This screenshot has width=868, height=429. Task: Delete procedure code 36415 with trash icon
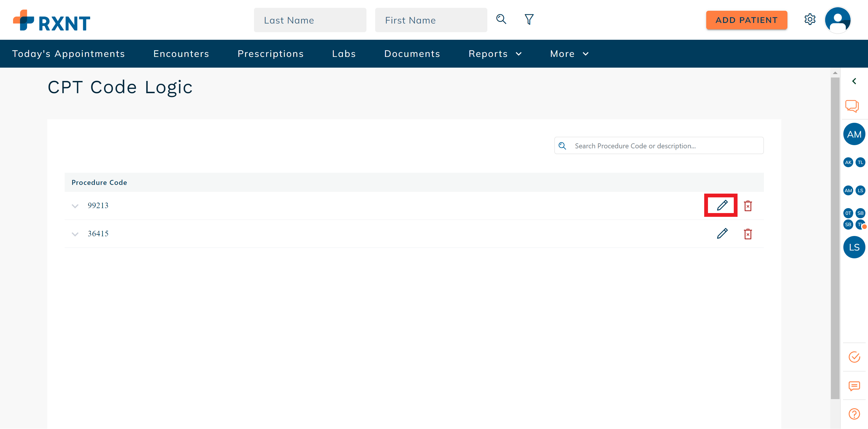pyautogui.click(x=748, y=234)
